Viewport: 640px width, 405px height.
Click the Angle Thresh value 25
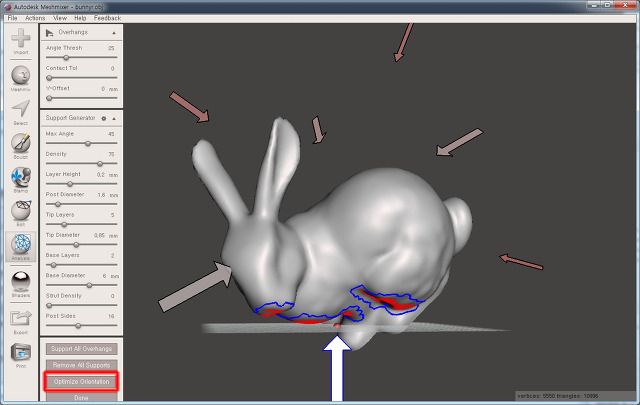[x=111, y=48]
